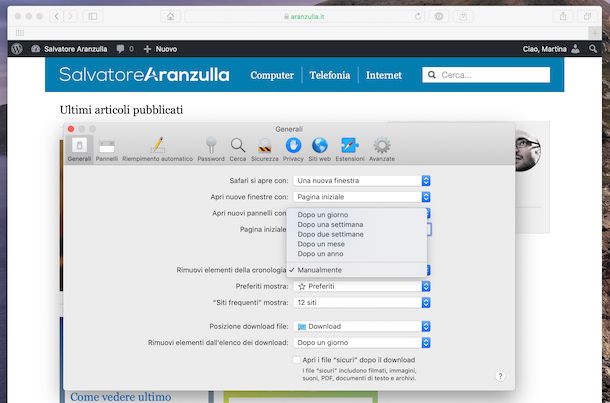
Task: Open 'Apri nuove finestre con' dropdown
Action: pos(362,197)
